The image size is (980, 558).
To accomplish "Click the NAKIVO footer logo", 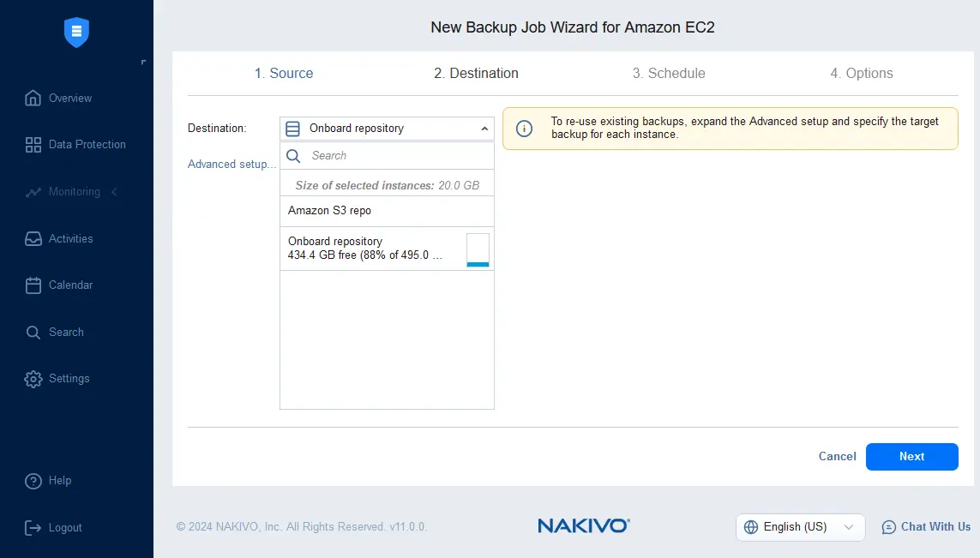I will tap(584, 526).
